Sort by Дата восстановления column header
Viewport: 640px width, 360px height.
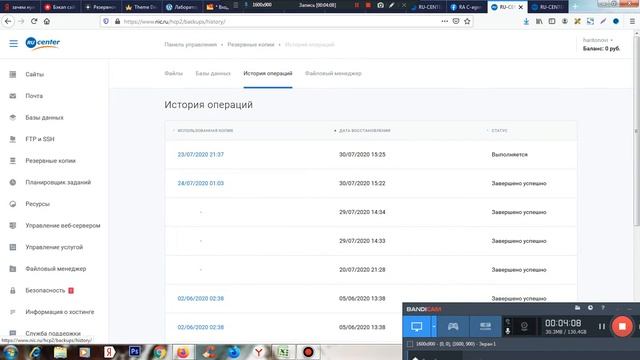click(x=364, y=131)
